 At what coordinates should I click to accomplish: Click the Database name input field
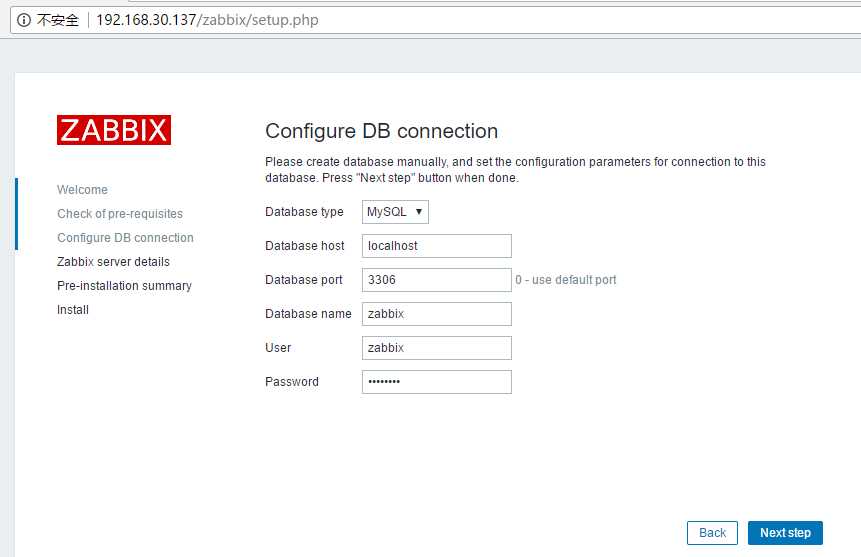click(437, 314)
